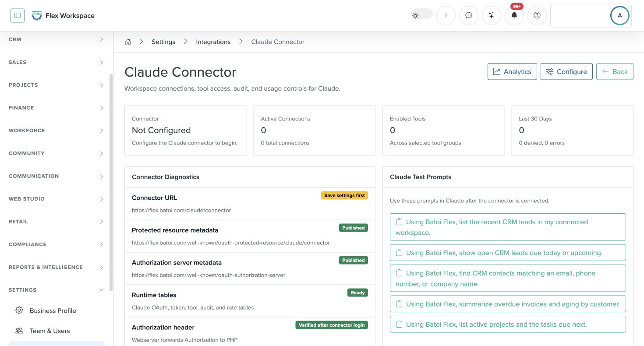Click the Connector Diagnostics heading

coord(166,177)
